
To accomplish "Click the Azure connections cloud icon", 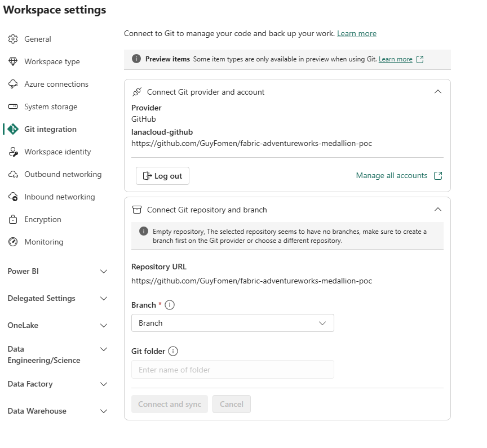I will tap(13, 84).
